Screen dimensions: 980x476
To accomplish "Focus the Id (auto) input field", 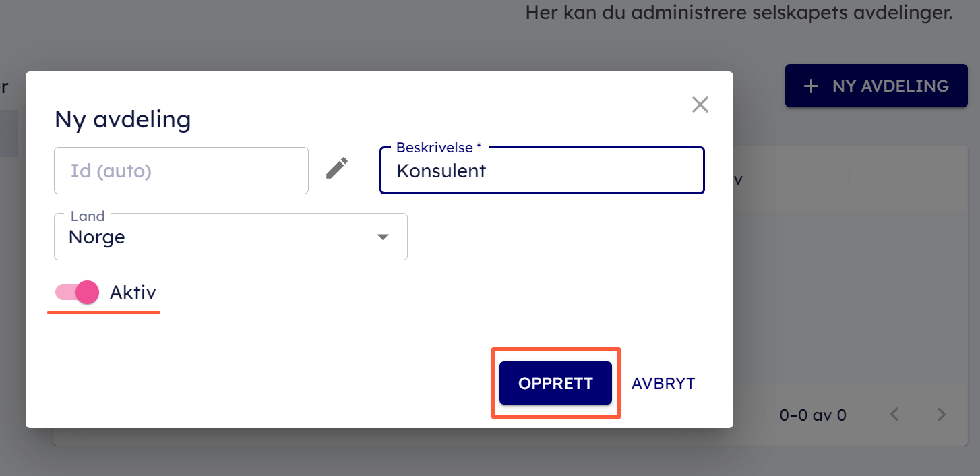I will [x=181, y=171].
